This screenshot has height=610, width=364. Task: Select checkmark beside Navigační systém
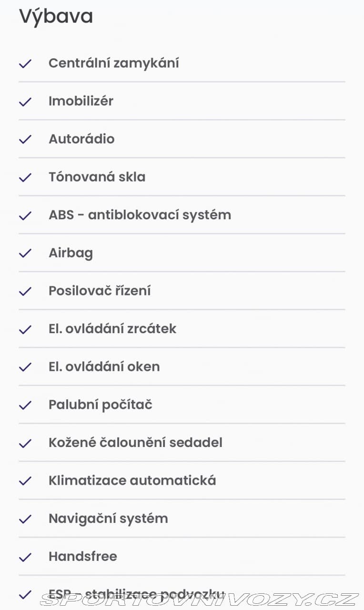pos(25,519)
